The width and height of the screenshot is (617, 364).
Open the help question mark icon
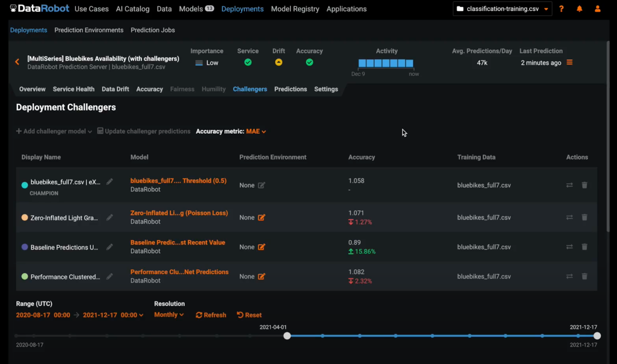[561, 9]
